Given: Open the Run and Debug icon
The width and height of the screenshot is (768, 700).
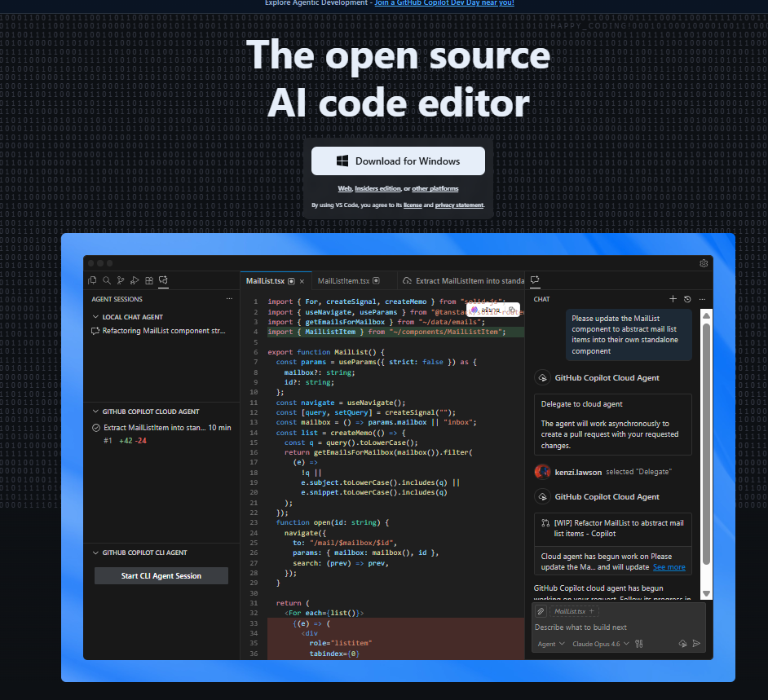Looking at the screenshot, I should pos(135,280).
